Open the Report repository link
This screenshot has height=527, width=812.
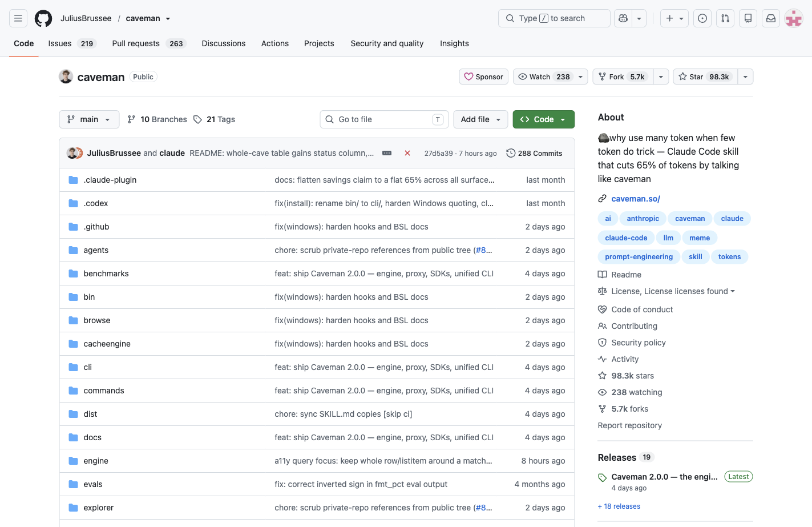tap(630, 425)
